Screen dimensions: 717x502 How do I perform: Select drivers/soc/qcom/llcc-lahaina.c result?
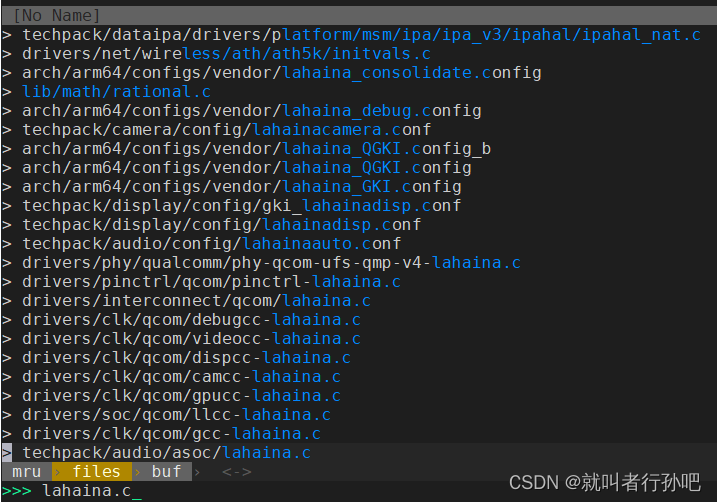pos(177,415)
